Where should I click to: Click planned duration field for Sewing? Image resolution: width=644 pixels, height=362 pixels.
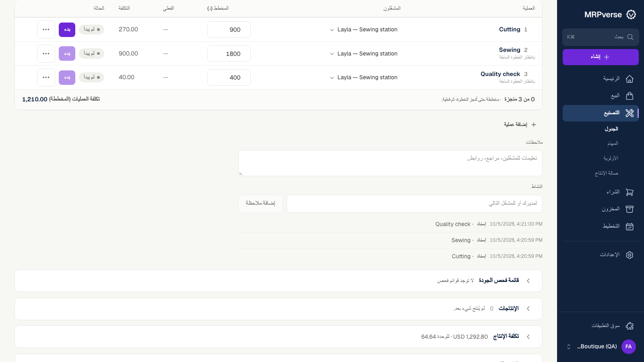[229, 53]
